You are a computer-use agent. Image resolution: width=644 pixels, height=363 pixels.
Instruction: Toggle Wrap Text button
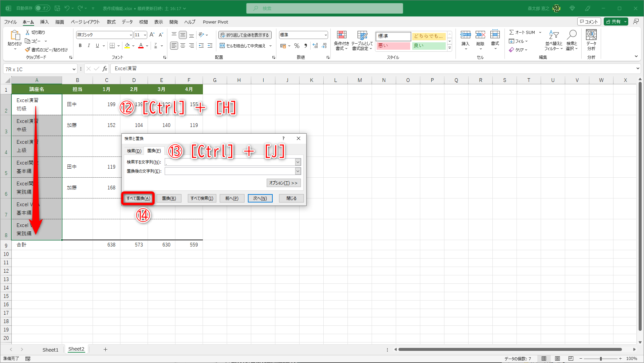point(245,35)
